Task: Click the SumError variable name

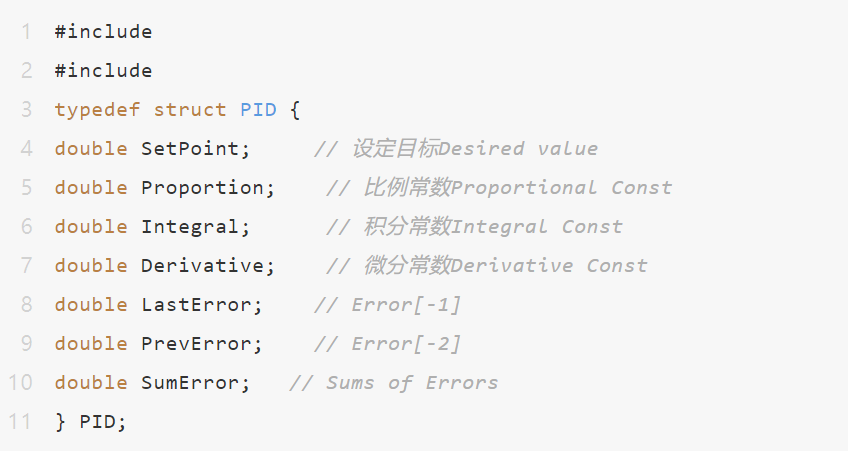Action: click(190, 383)
